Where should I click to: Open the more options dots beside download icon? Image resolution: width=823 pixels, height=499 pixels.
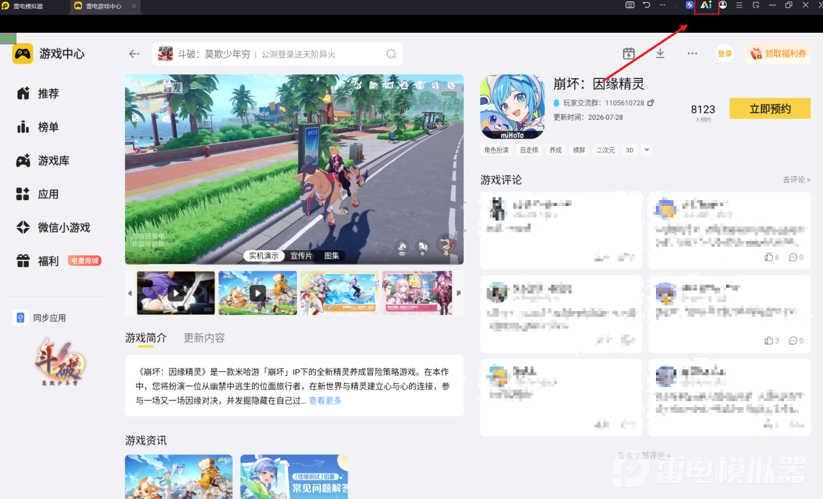[x=692, y=54]
